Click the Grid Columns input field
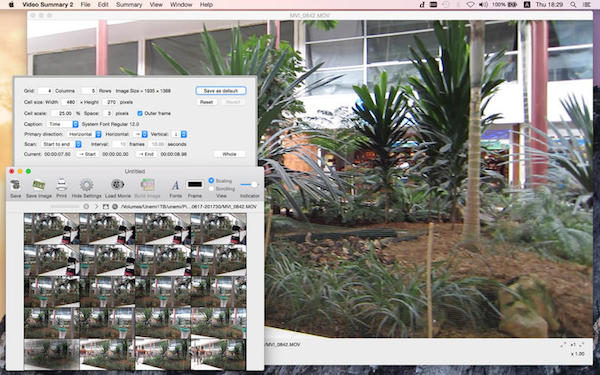This screenshot has width=600, height=375. (45, 91)
